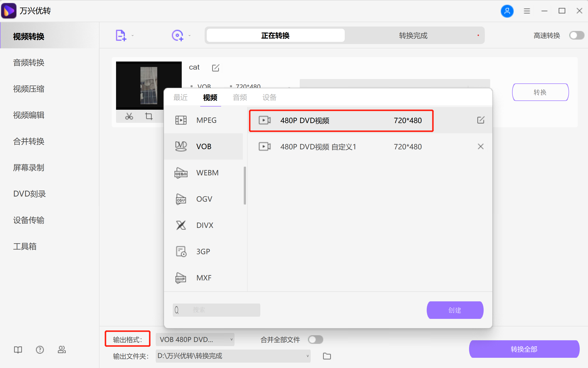
Task: Expand the 输出文件夹 path dropdown
Action: (x=233, y=356)
